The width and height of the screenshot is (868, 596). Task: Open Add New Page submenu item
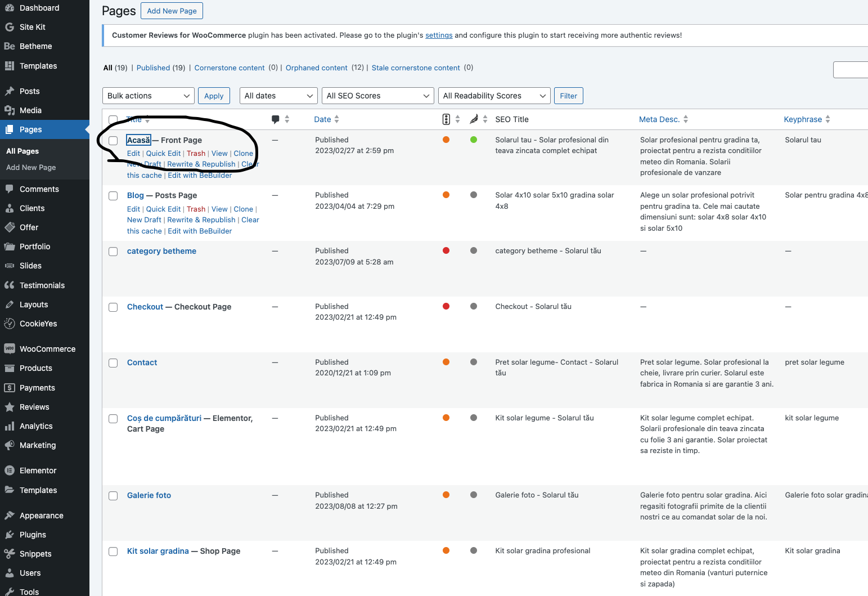tap(31, 167)
